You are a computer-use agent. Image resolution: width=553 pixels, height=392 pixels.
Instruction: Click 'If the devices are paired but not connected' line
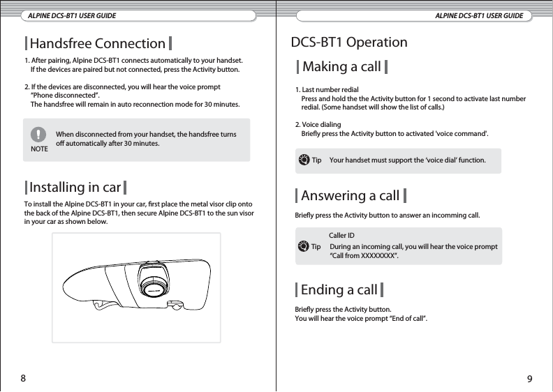click(135, 69)
